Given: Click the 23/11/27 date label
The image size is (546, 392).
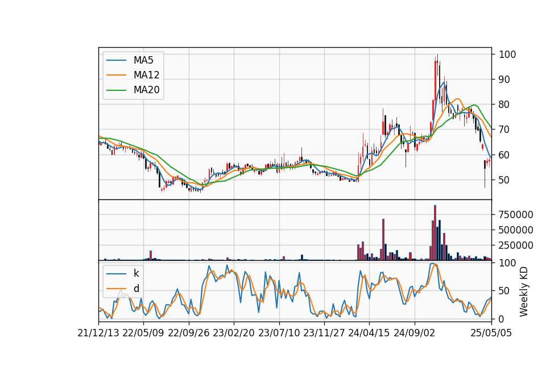Looking at the screenshot, I should pos(324,333).
